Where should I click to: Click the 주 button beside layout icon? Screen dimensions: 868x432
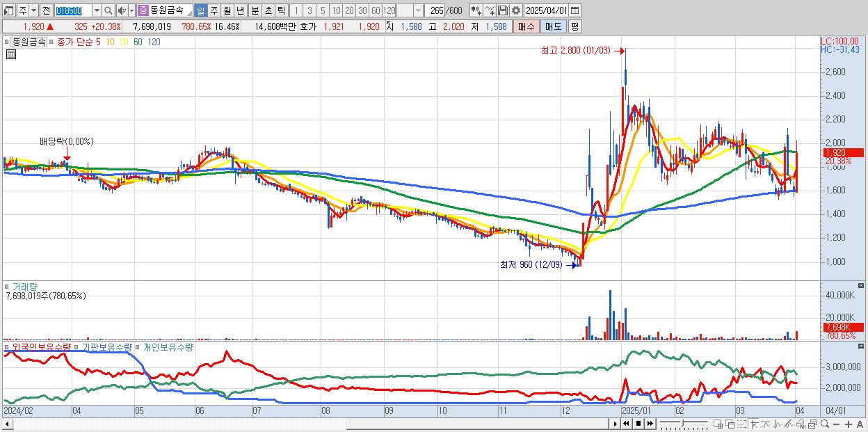[x=22, y=10]
